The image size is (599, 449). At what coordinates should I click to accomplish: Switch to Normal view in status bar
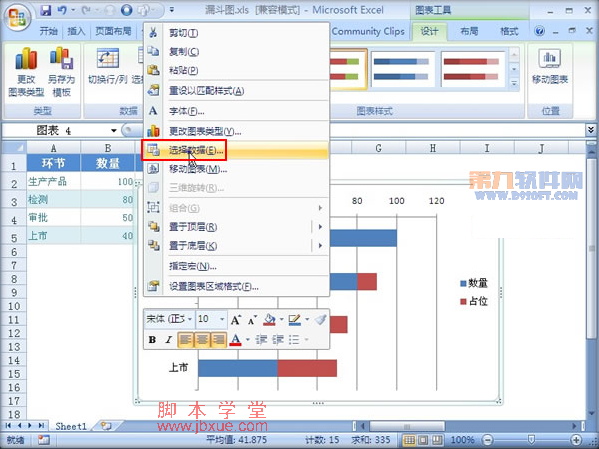click(x=409, y=440)
